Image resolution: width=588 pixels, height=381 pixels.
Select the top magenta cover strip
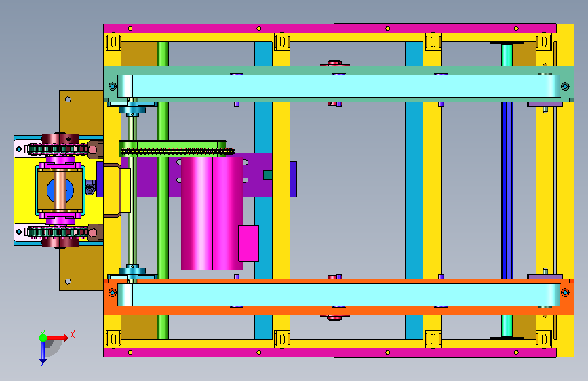point(330,28)
